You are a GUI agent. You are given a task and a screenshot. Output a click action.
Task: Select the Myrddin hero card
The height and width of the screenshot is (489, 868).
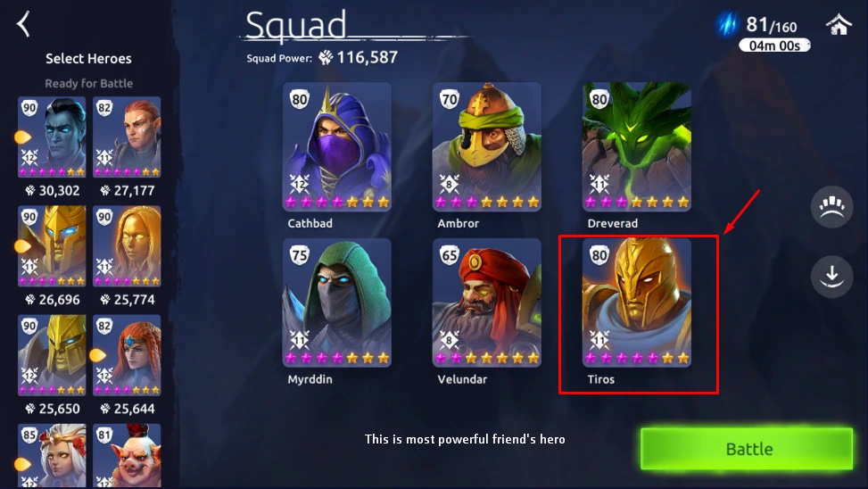[337, 303]
